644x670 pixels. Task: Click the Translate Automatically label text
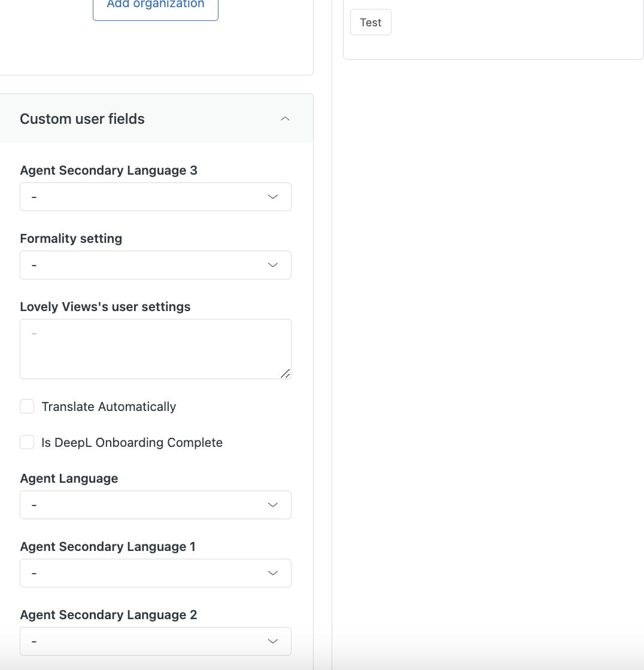[x=109, y=407]
